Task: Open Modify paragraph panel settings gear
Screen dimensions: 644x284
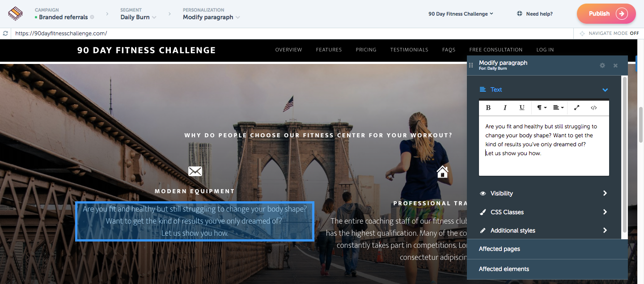Action: pos(602,66)
